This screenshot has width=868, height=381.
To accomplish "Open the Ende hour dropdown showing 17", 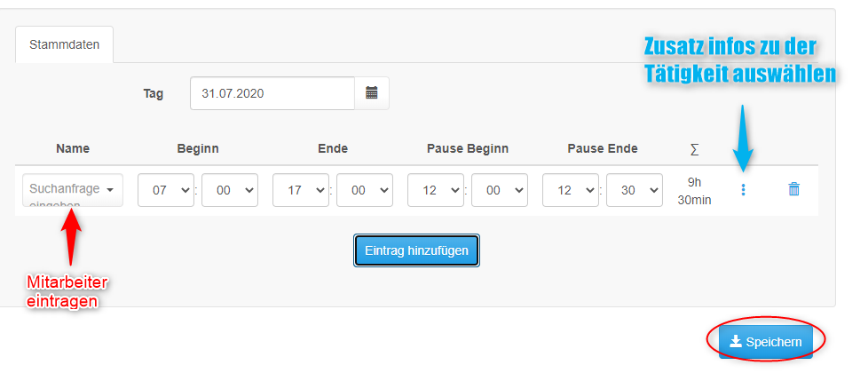I will 301,190.
